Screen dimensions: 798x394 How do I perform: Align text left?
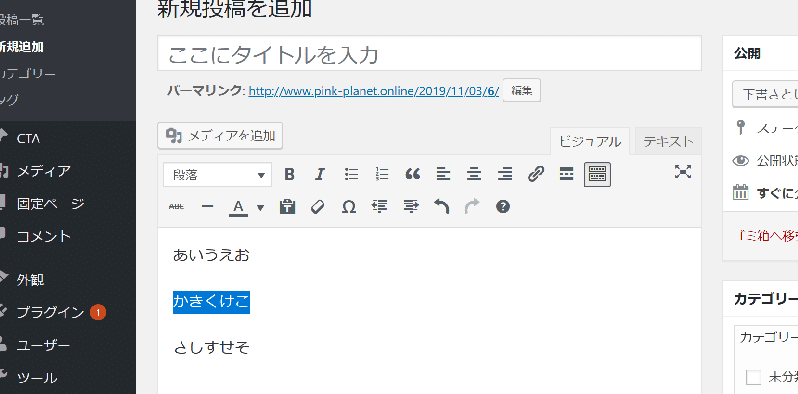tap(443, 175)
